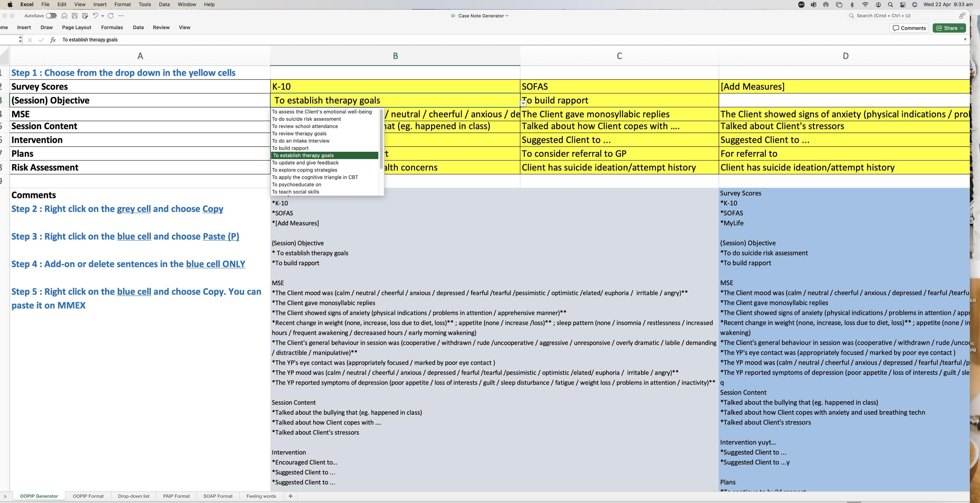The height and width of the screenshot is (503, 980).
Task: Open macOS Control Center icon
Action: pyautogui.click(x=903, y=5)
